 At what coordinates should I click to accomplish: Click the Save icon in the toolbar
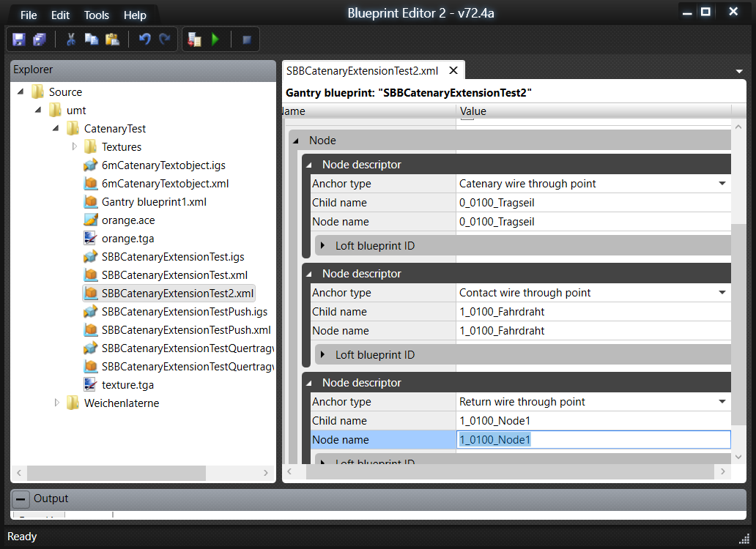point(19,40)
